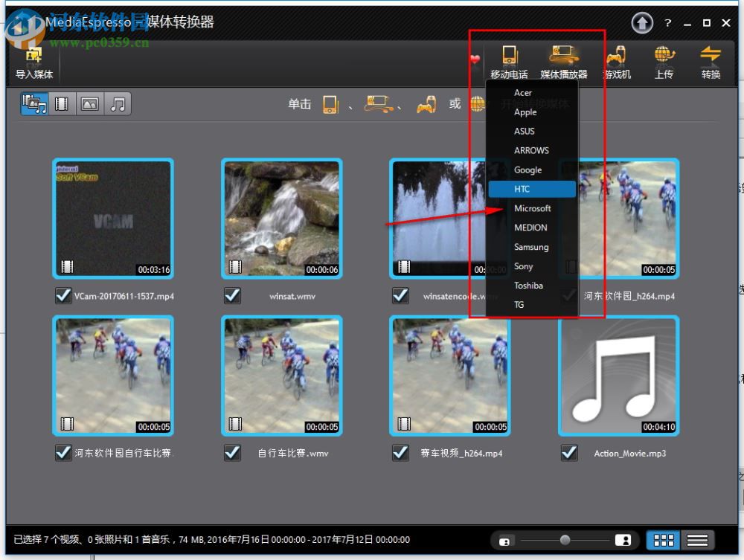744x560 pixels.
Task: Click the 转换 convert arrows icon
Action: (x=711, y=56)
